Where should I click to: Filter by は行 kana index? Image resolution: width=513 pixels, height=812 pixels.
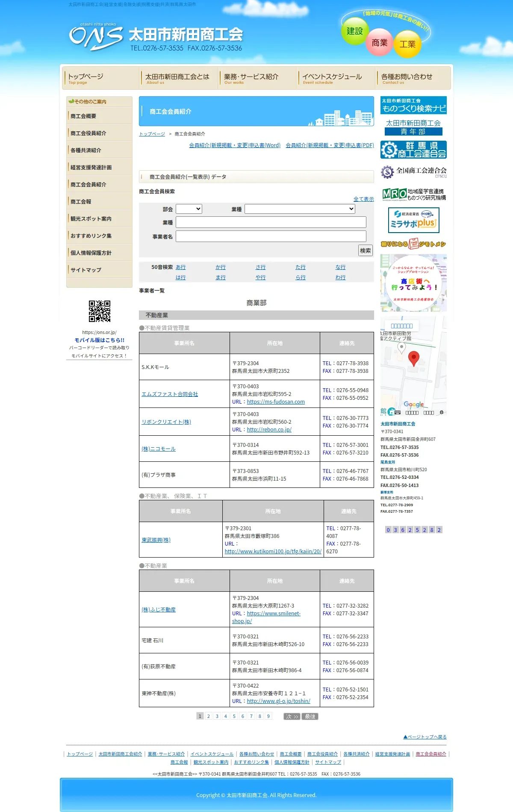180,278
